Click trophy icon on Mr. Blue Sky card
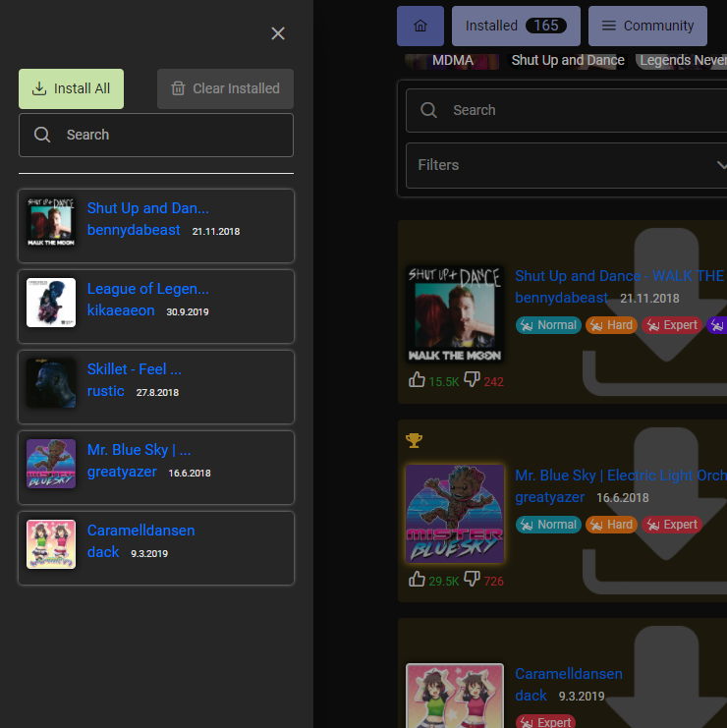This screenshot has width=727, height=728. [x=415, y=440]
